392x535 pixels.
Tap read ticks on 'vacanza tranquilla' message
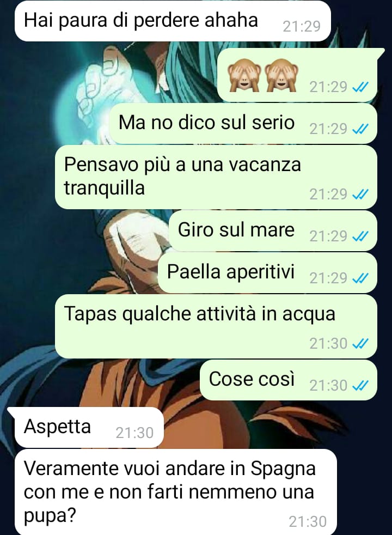[360, 194]
